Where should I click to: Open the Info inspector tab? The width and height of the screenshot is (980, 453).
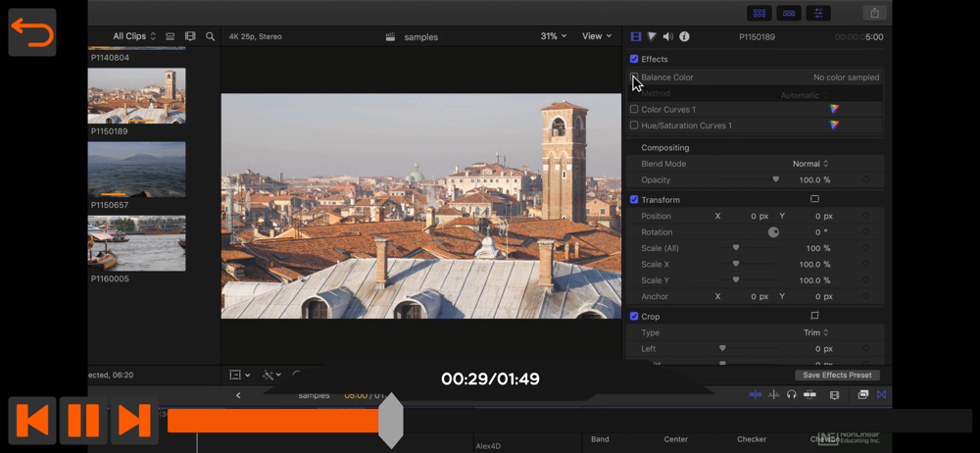pyautogui.click(x=684, y=37)
